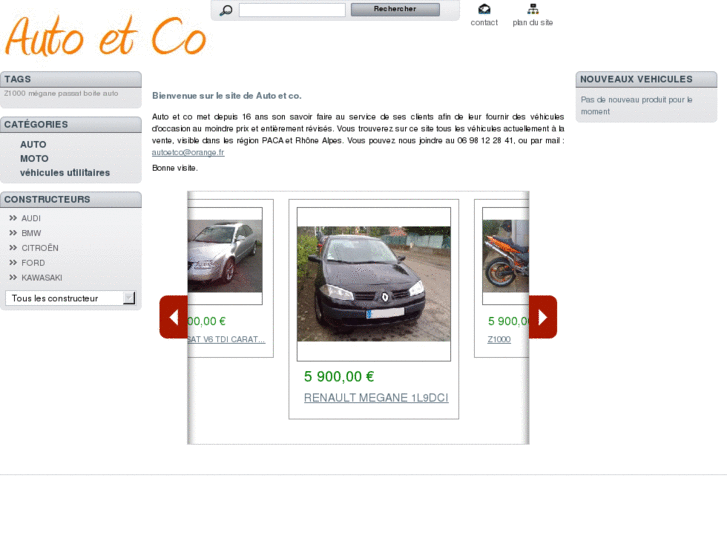Focus the search text field

pos(292,10)
